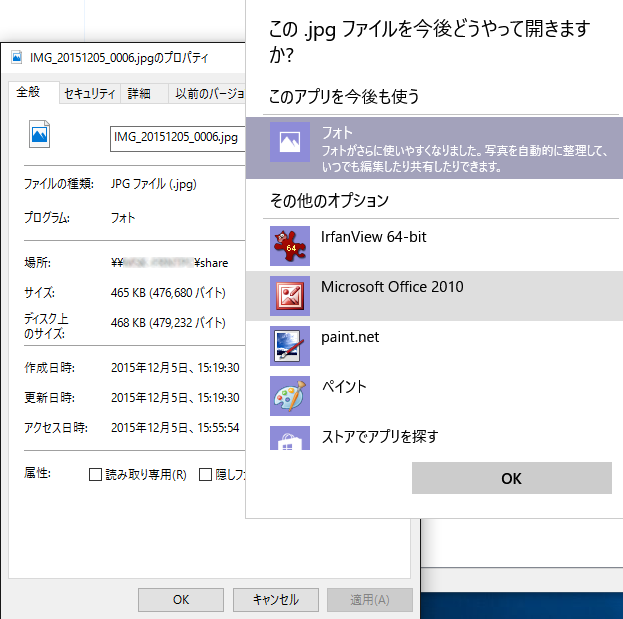Pick the Microsoft Office 2010 icon

tap(290, 296)
